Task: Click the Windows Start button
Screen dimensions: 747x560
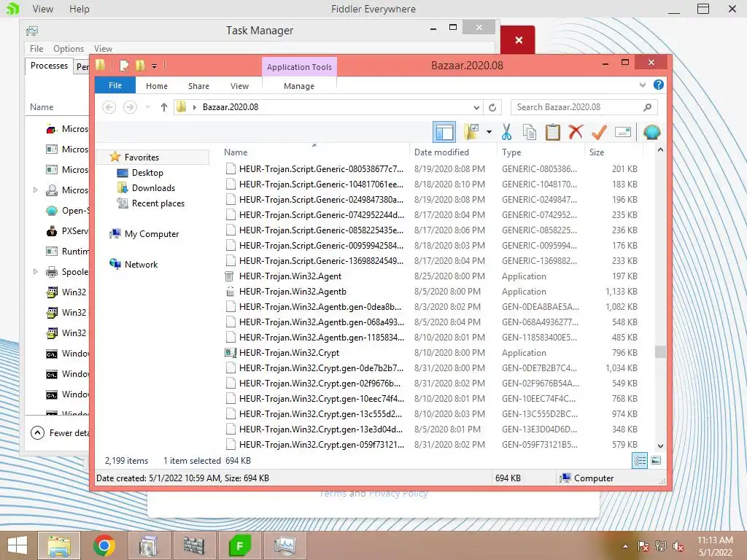Action: pos(18,545)
